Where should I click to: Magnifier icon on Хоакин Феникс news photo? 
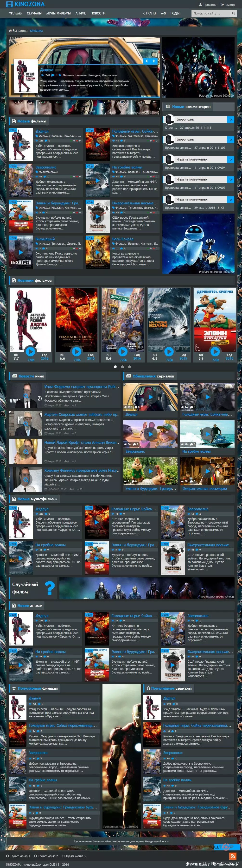tap(25, 479)
